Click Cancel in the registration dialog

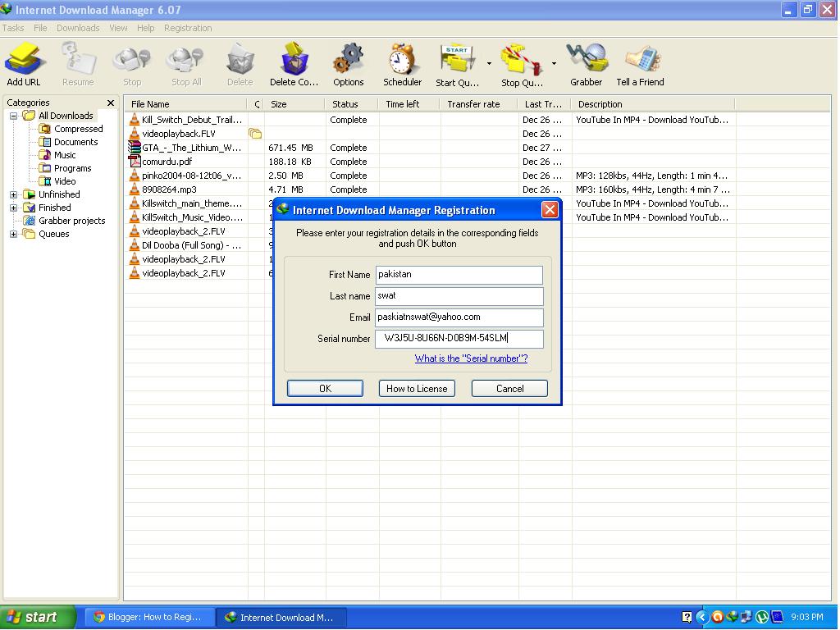tap(509, 388)
